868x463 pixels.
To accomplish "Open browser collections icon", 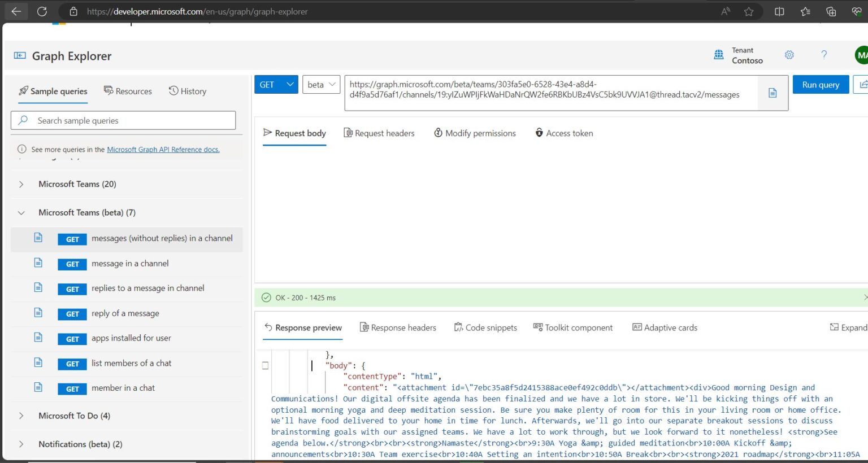I will click(x=831, y=11).
